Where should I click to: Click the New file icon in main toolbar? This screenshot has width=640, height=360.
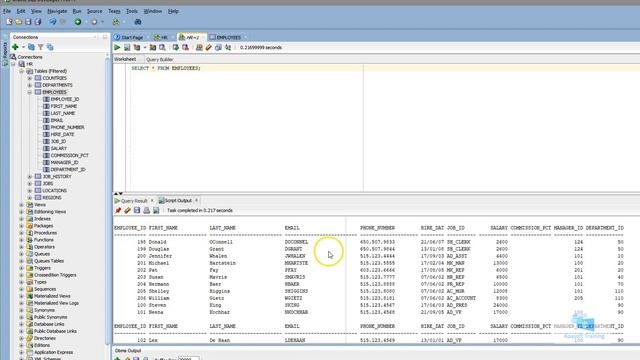[9, 22]
